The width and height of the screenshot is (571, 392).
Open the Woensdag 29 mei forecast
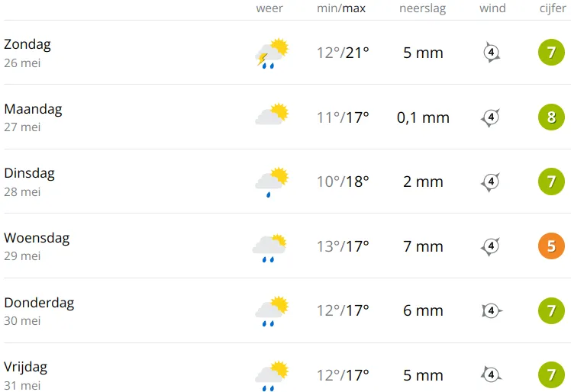285,246
